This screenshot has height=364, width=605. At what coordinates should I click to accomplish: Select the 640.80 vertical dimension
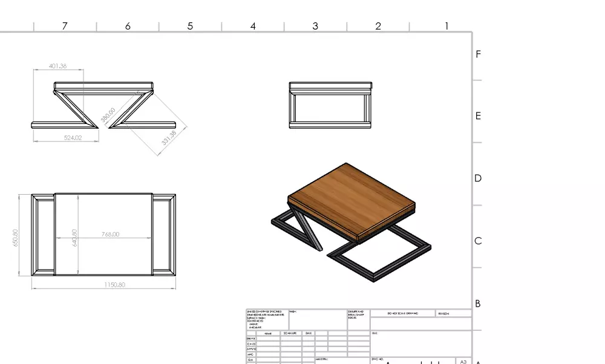(74, 238)
